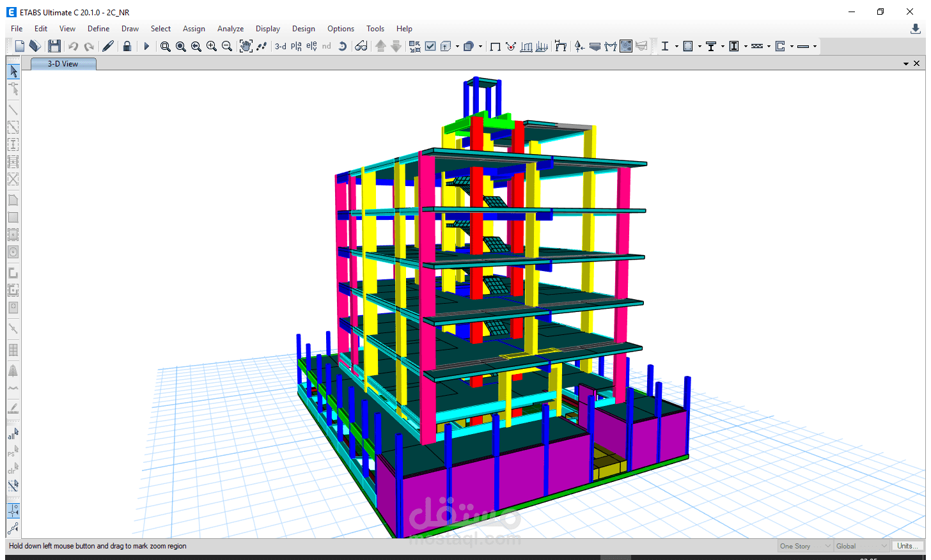Click the Units... button

907,546
